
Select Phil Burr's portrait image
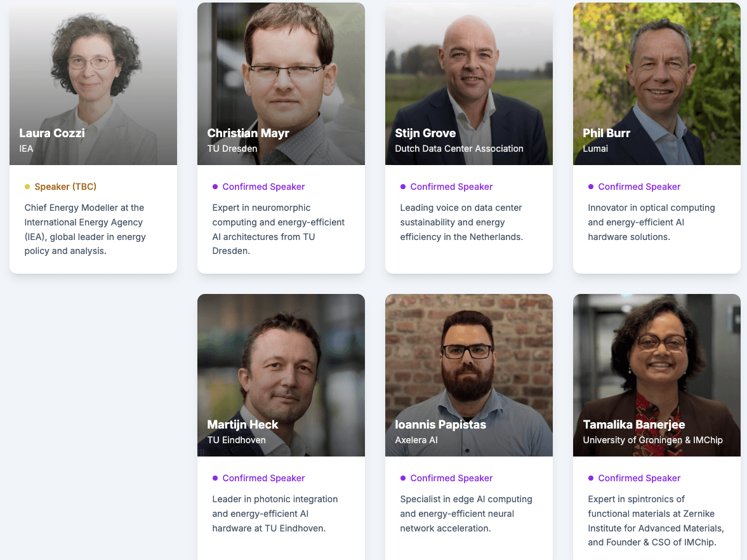656,84
